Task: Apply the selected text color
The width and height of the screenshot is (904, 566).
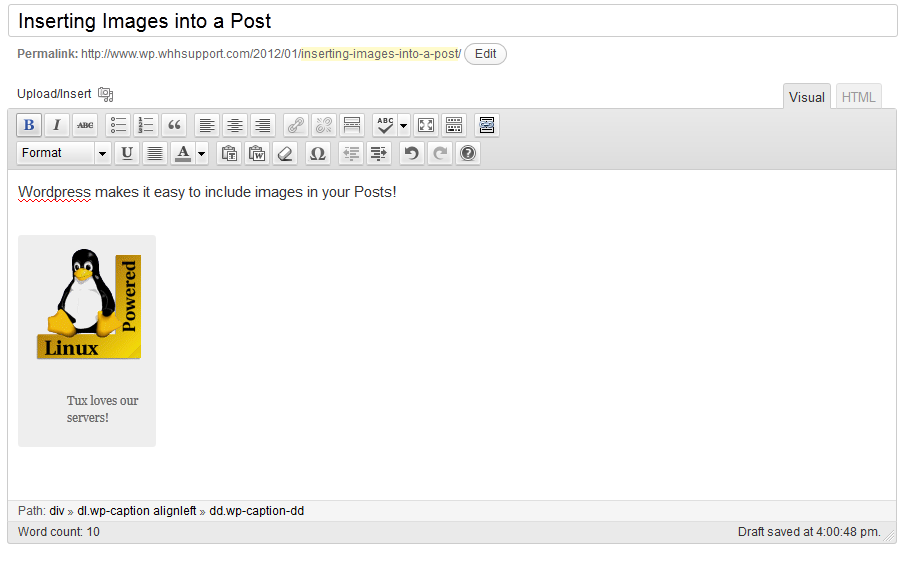Action: click(183, 153)
